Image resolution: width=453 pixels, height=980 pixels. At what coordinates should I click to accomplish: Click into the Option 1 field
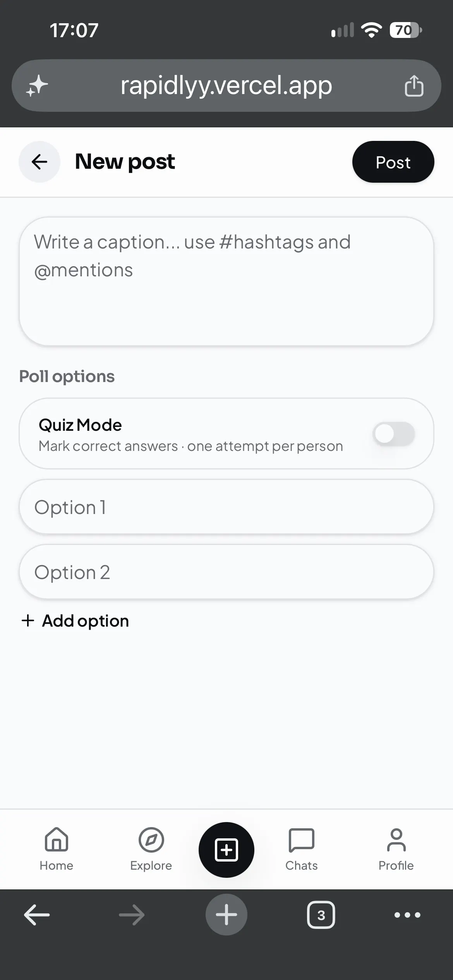pos(226,507)
